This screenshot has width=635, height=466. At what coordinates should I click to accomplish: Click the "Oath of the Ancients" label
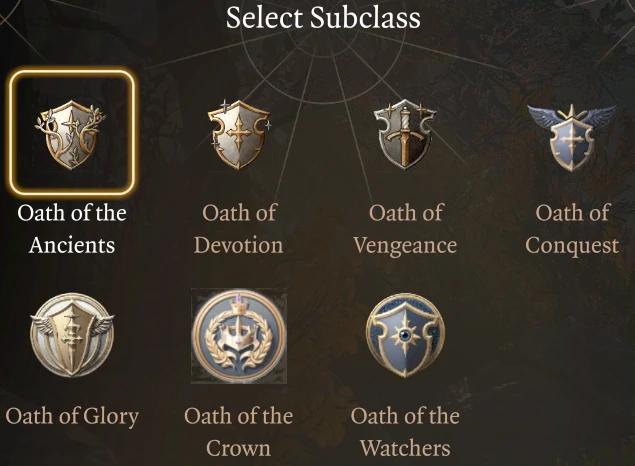coord(72,229)
